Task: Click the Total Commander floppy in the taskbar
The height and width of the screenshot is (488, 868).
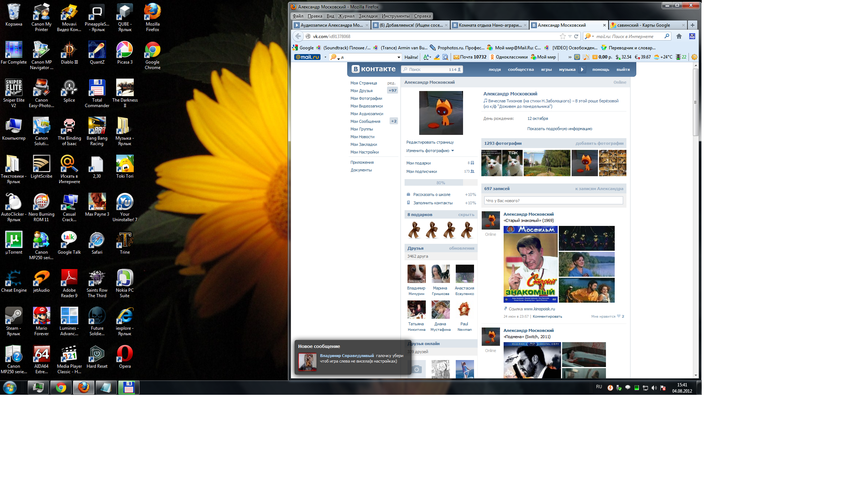Action: pyautogui.click(x=129, y=387)
